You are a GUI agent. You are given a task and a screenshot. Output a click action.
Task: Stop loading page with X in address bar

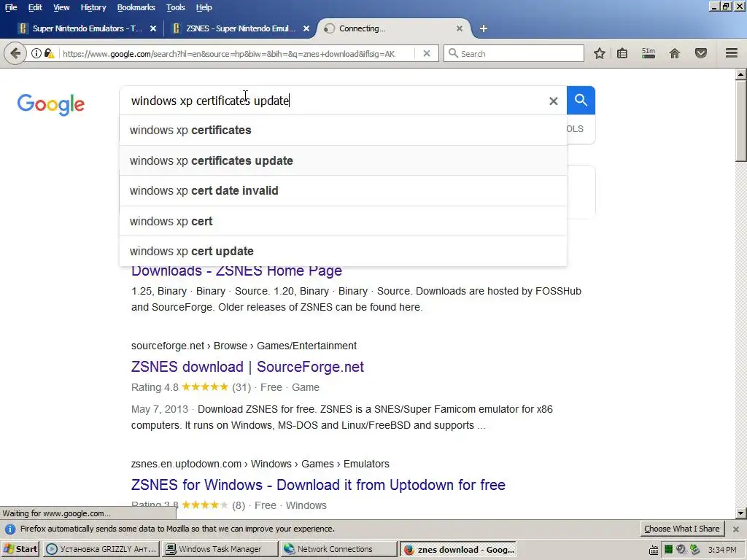(x=427, y=53)
